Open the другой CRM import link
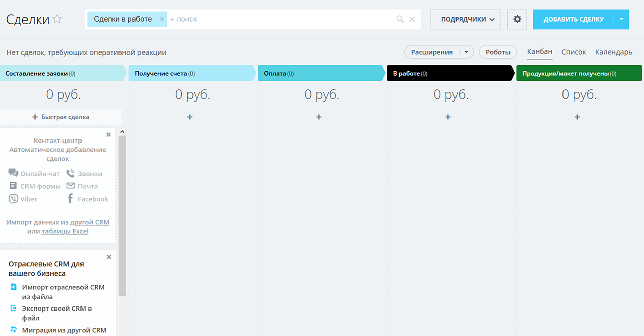The image size is (644, 336). tap(90, 222)
